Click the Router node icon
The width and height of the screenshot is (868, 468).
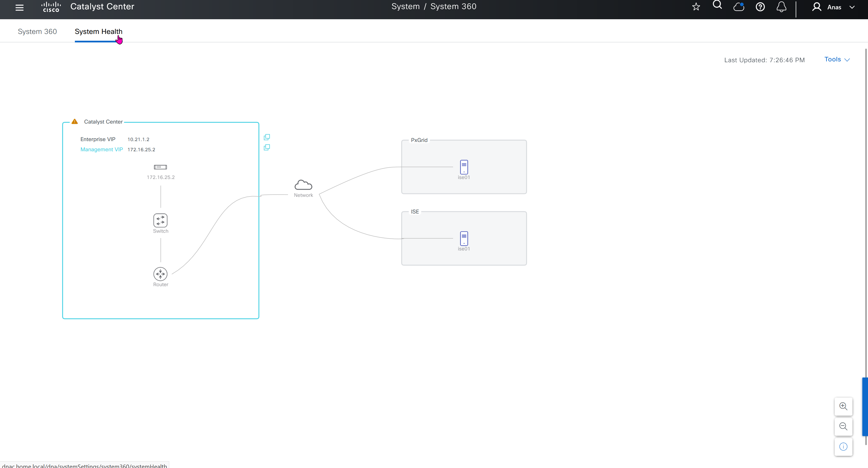(160, 274)
